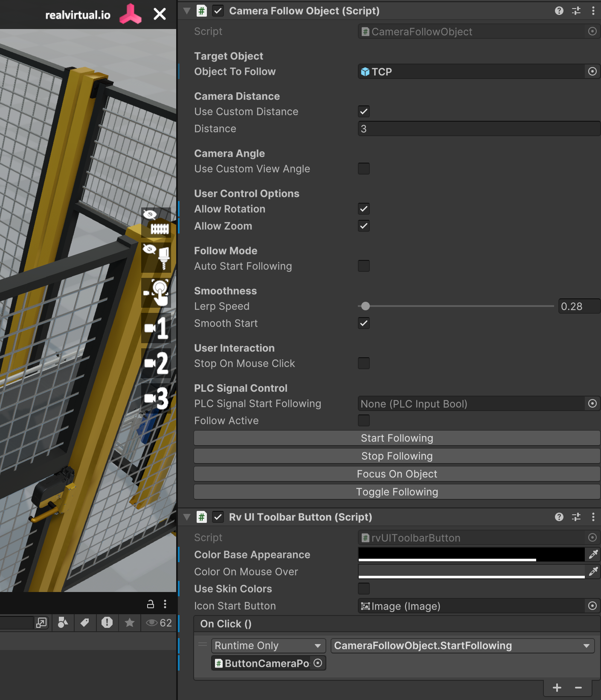
Task: Open Color Base Appearance color swatch
Action: click(471, 554)
